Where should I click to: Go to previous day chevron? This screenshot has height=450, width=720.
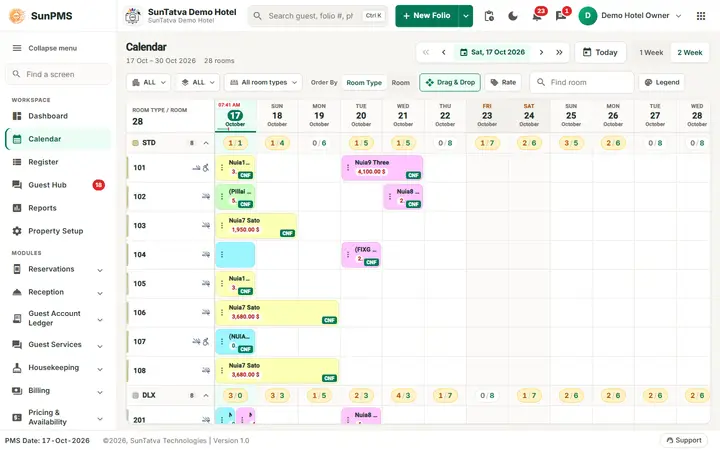click(444, 52)
